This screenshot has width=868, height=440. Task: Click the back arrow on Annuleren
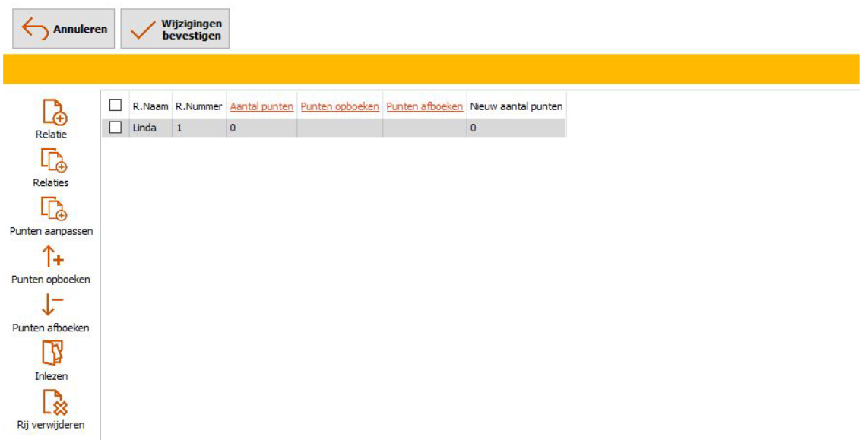pyautogui.click(x=35, y=29)
